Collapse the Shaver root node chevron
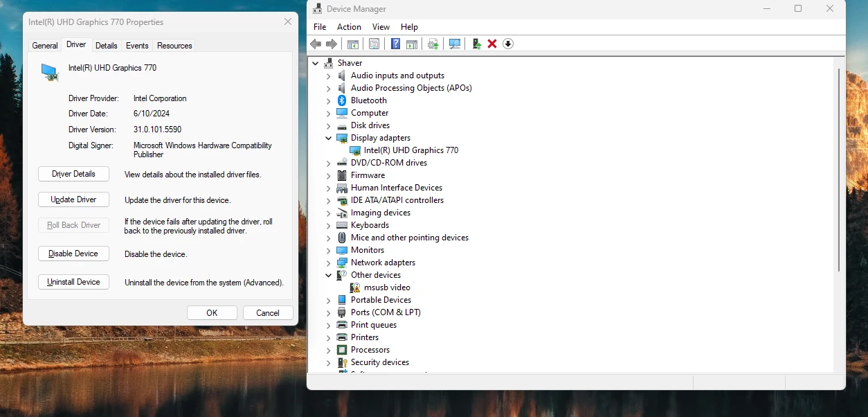 316,63
